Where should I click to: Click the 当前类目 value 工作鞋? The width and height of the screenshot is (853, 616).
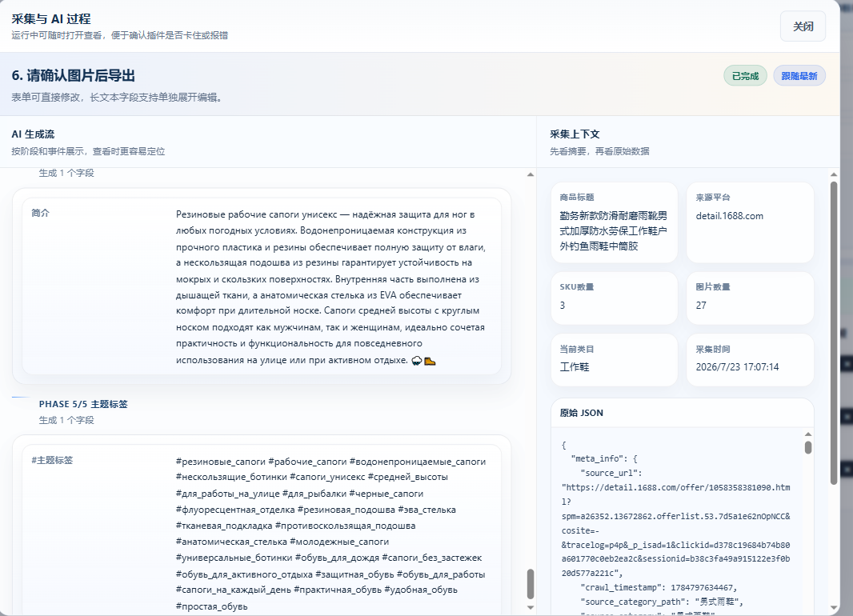[x=575, y=367]
